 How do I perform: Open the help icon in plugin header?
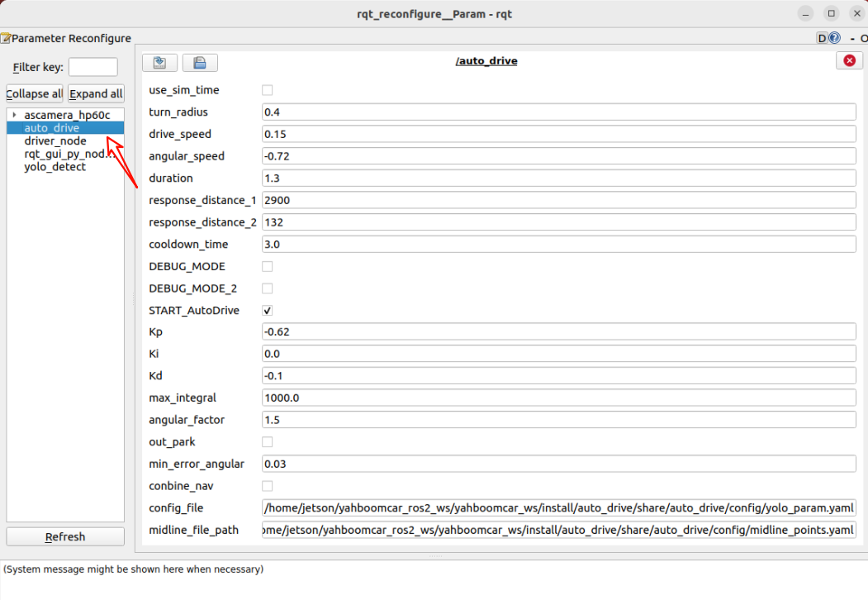point(834,38)
